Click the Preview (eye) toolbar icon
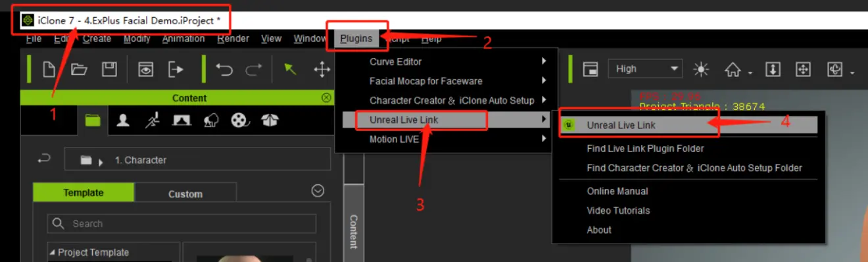The width and height of the screenshot is (868, 262). pyautogui.click(x=146, y=69)
